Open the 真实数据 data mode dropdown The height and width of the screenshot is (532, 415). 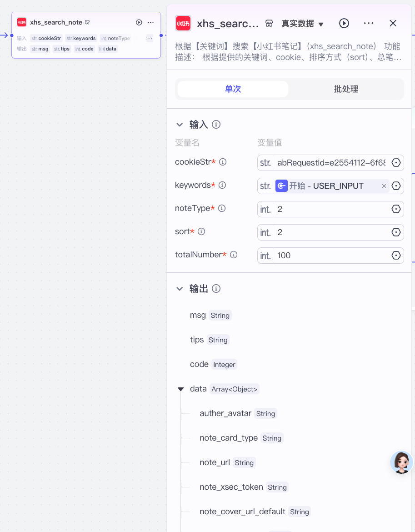302,23
